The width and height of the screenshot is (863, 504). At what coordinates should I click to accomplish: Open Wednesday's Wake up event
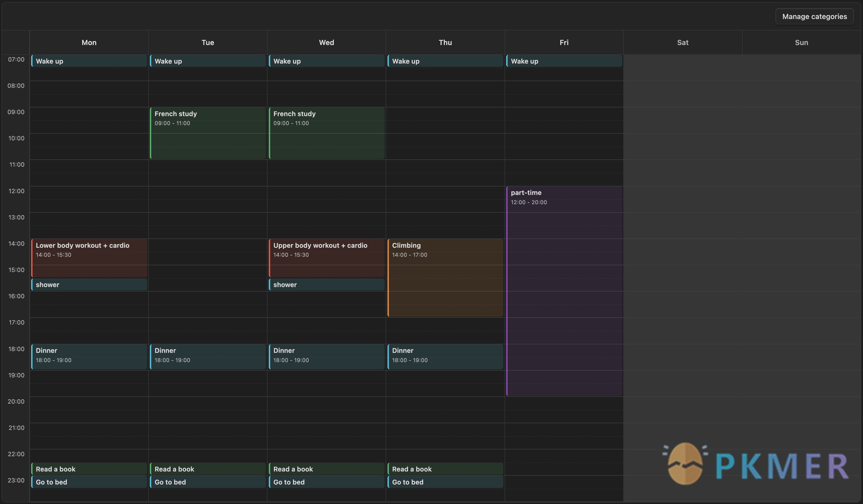pos(326,61)
